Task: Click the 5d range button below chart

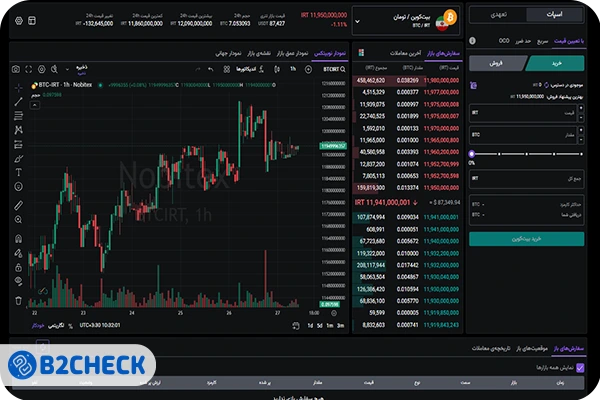Action: coord(321,325)
